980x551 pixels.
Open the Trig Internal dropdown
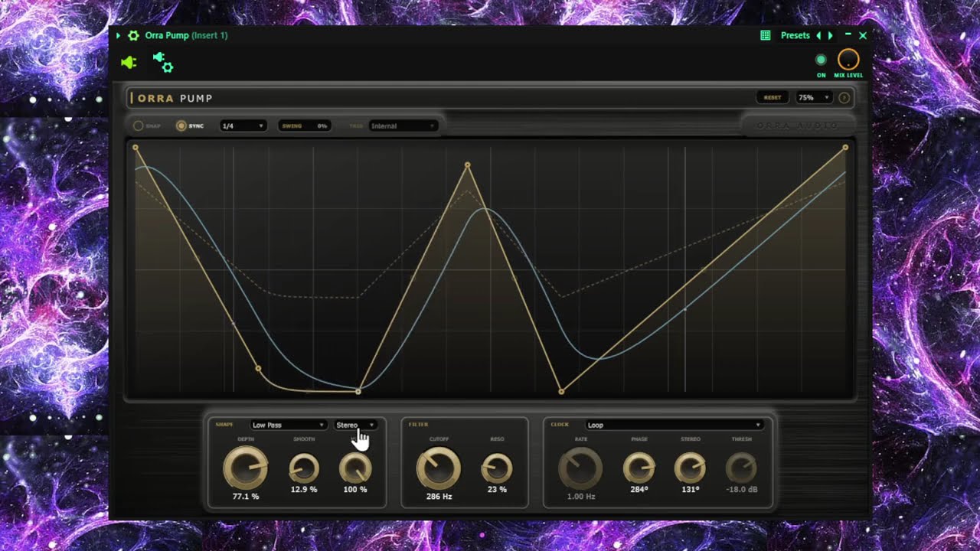403,126
